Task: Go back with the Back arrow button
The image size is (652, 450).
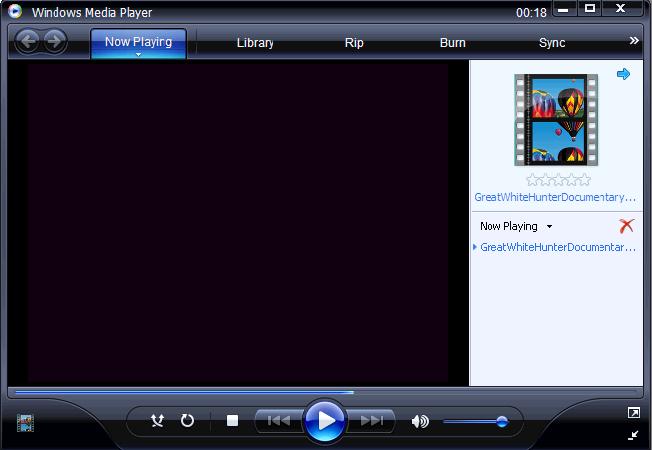Action: [28, 42]
